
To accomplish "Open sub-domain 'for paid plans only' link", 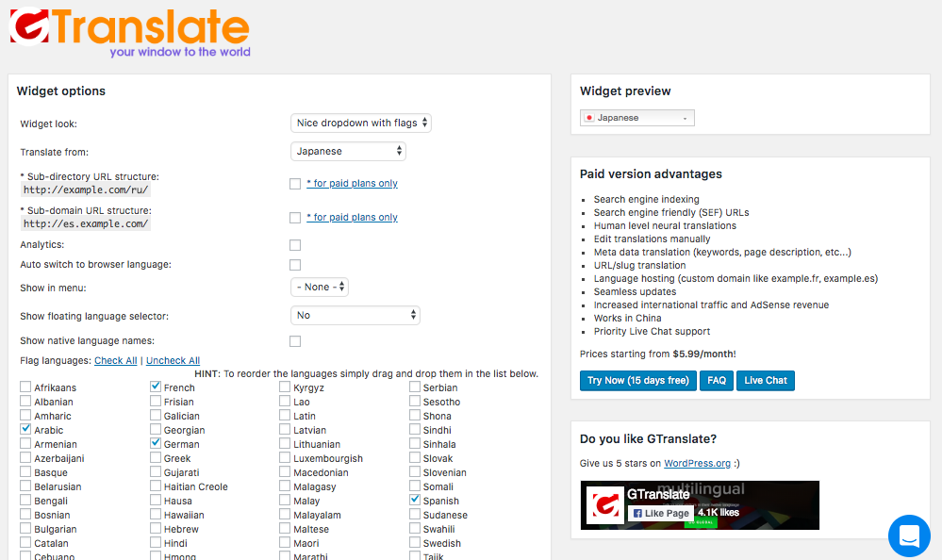I will coord(352,218).
